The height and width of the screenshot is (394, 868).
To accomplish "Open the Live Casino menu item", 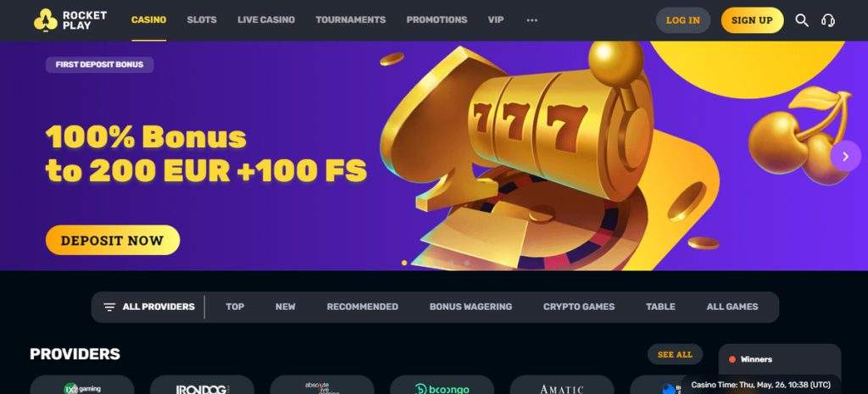I will pos(266,20).
